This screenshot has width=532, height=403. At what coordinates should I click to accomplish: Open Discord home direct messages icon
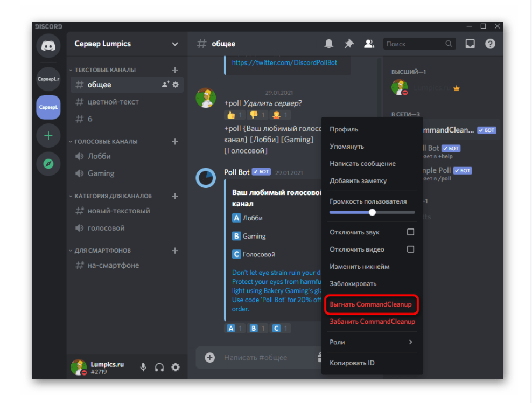click(x=48, y=46)
